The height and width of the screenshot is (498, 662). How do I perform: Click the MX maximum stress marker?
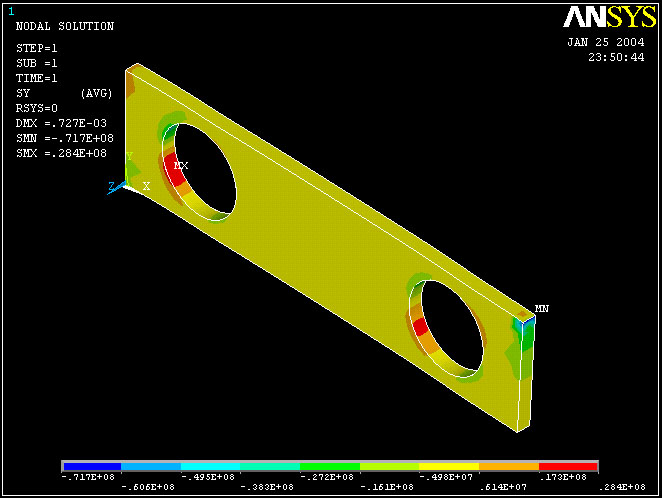point(181,165)
